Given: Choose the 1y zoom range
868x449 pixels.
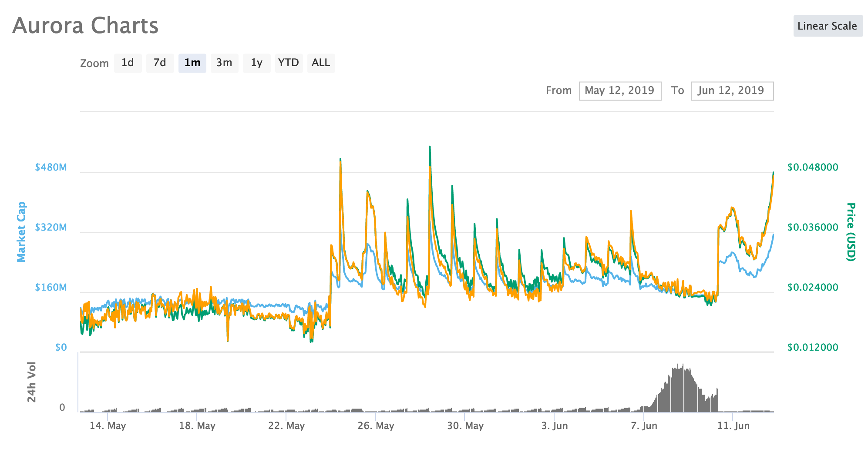Looking at the screenshot, I should pyautogui.click(x=256, y=63).
